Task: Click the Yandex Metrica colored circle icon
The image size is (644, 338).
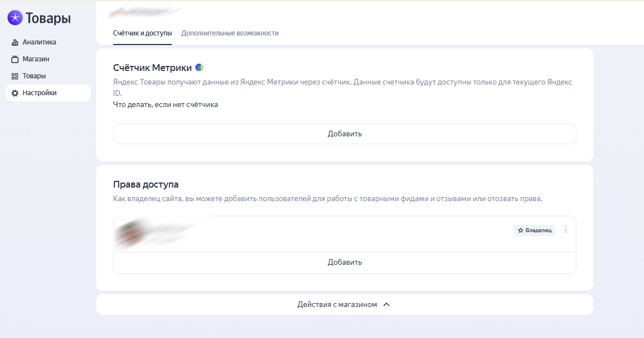Action: pyautogui.click(x=199, y=68)
